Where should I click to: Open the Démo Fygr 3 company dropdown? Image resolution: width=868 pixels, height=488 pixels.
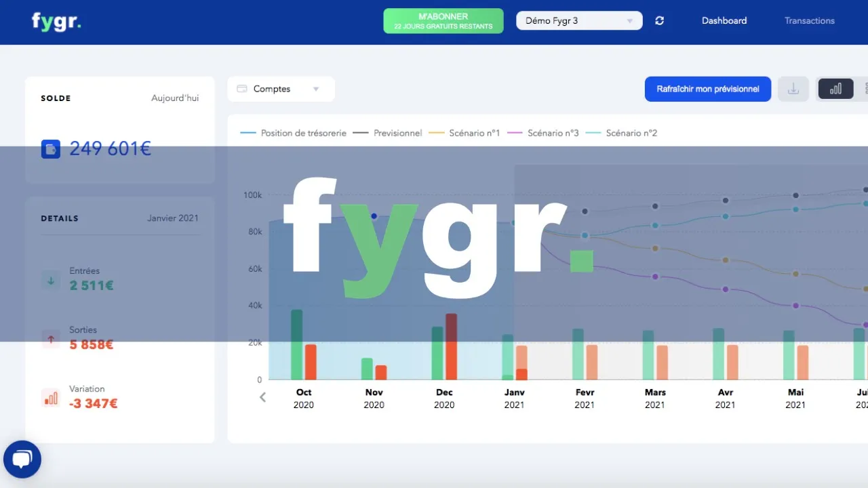tap(579, 21)
